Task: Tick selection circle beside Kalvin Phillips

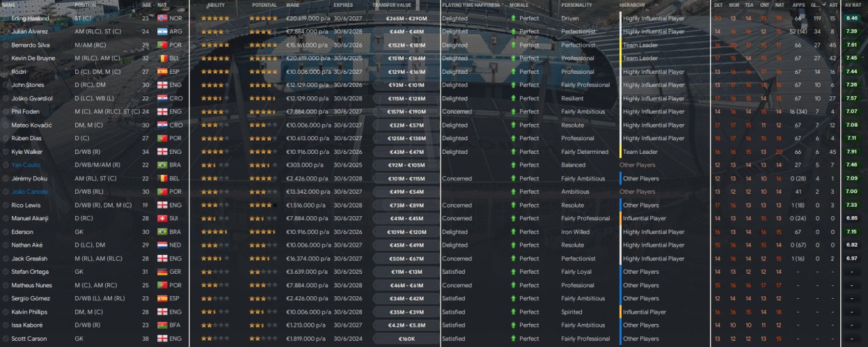Action: pos(5,312)
